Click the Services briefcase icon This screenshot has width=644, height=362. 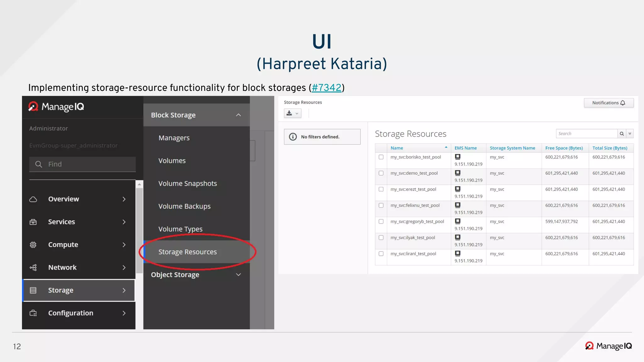point(33,222)
